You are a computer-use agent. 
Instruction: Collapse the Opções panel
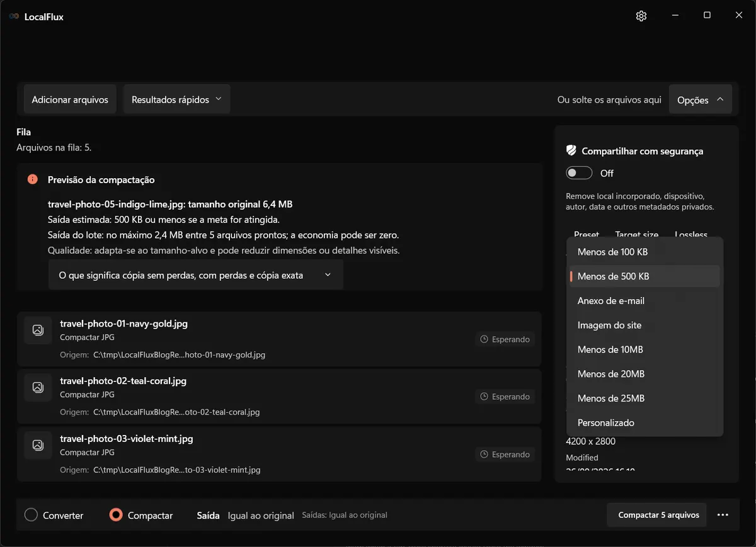point(701,99)
